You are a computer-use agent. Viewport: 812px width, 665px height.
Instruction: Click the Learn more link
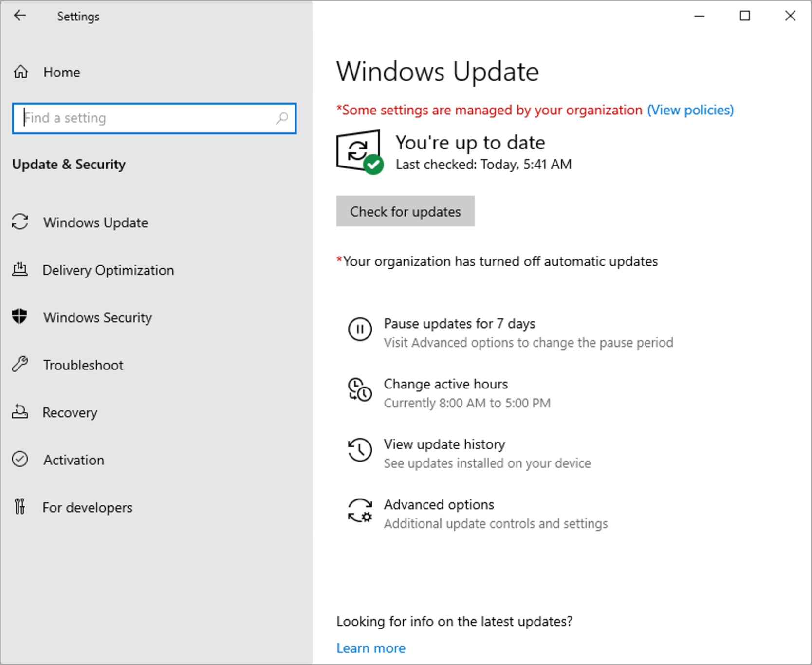point(371,648)
